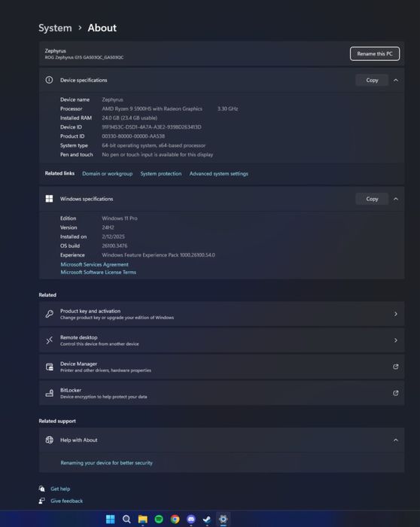The image size is (420, 527).
Task: Select Edition value Windows 11 Pro
Action: [120, 218]
